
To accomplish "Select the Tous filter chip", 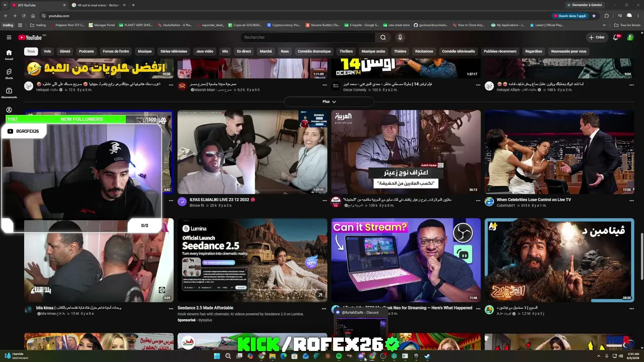I will tap(31, 51).
